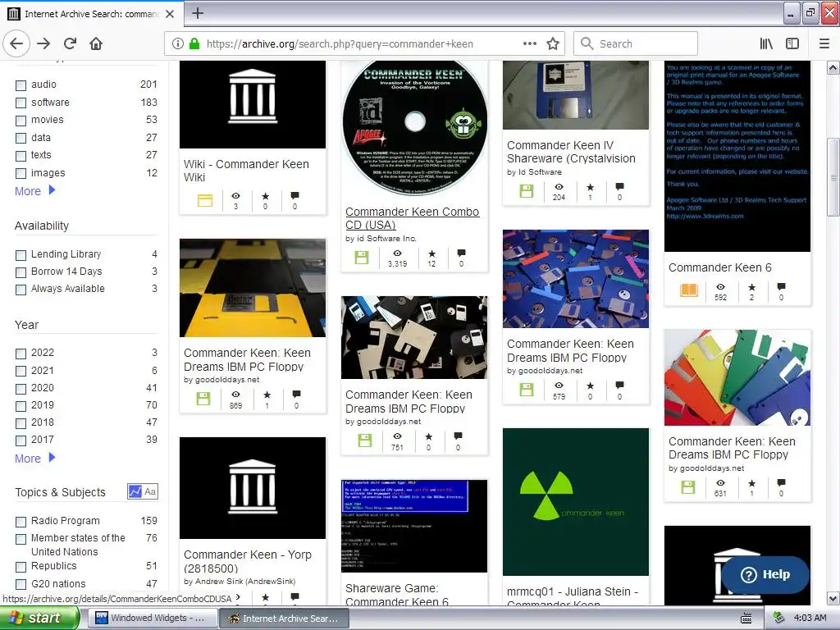Click the blue Help button

pos(765,574)
